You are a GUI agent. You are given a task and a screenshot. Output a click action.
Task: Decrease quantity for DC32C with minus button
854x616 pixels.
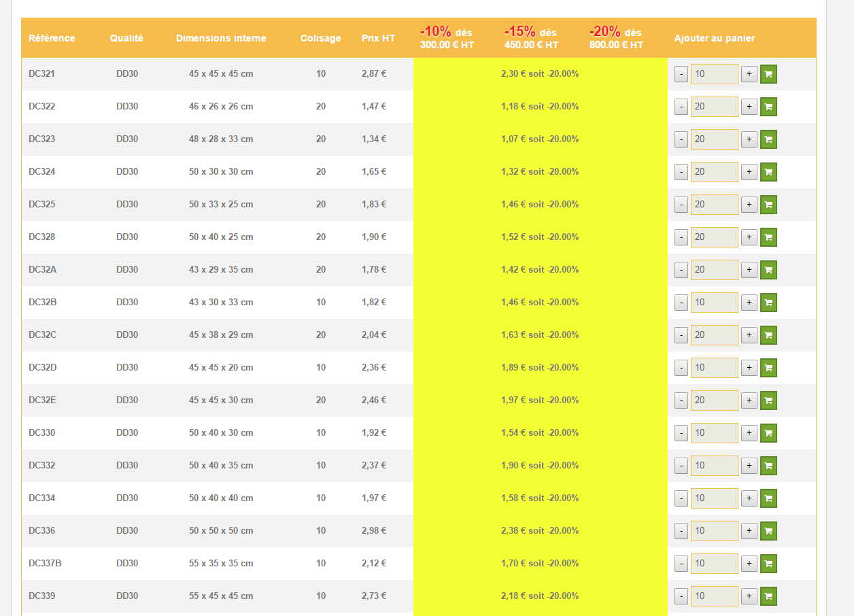[681, 335]
